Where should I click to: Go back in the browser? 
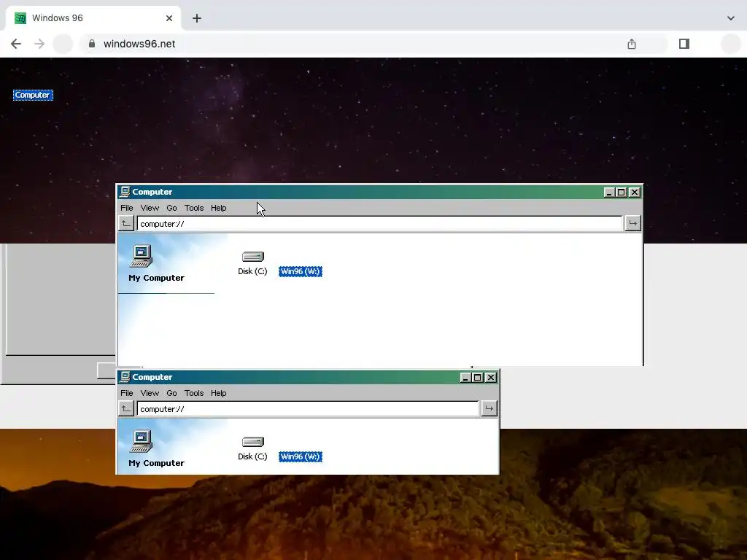pyautogui.click(x=16, y=44)
